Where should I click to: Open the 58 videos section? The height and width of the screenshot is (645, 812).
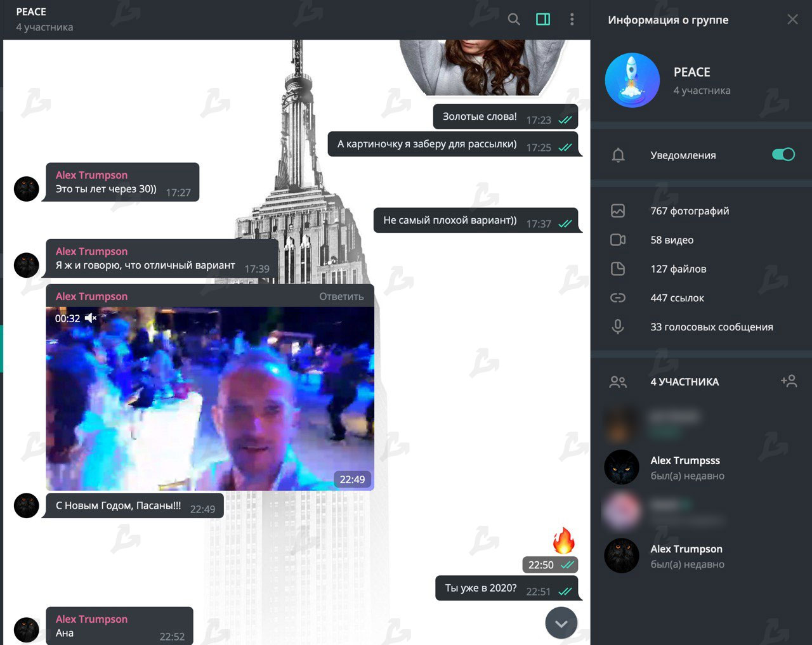[671, 240]
